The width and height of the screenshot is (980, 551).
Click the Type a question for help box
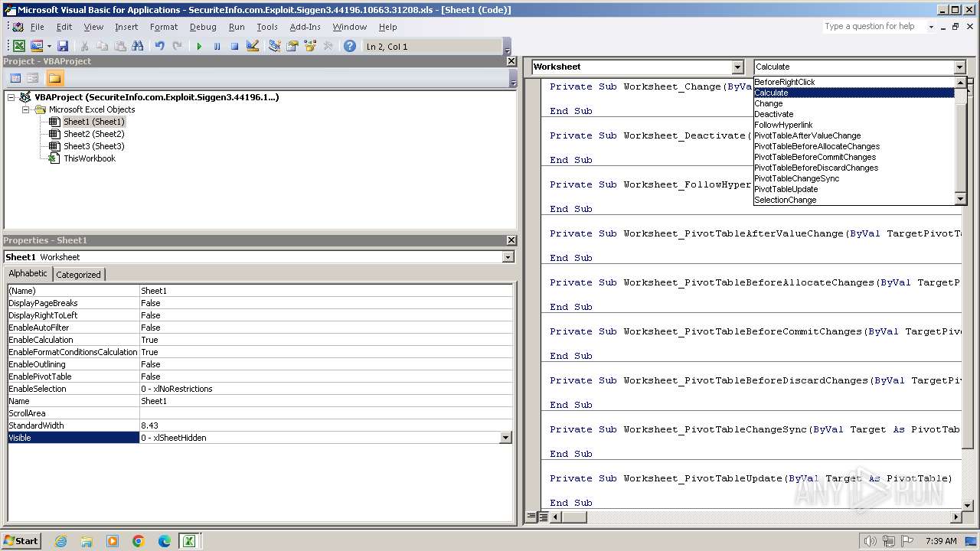point(874,26)
